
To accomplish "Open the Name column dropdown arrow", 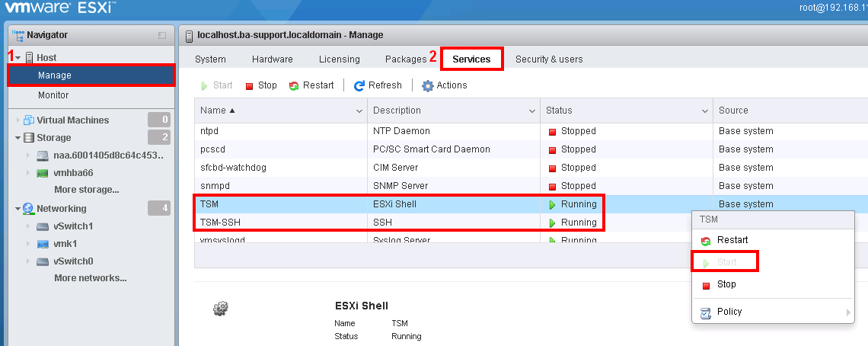I will (x=359, y=111).
